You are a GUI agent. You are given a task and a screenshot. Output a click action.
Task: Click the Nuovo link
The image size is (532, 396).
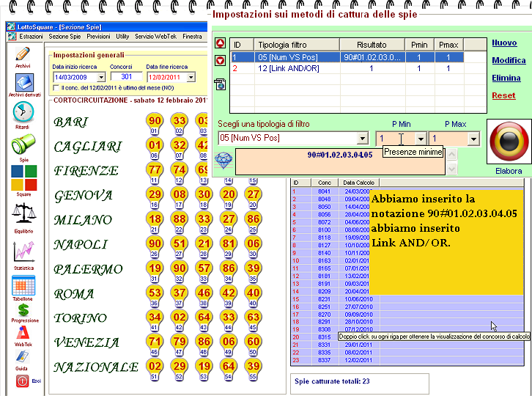[504, 43]
